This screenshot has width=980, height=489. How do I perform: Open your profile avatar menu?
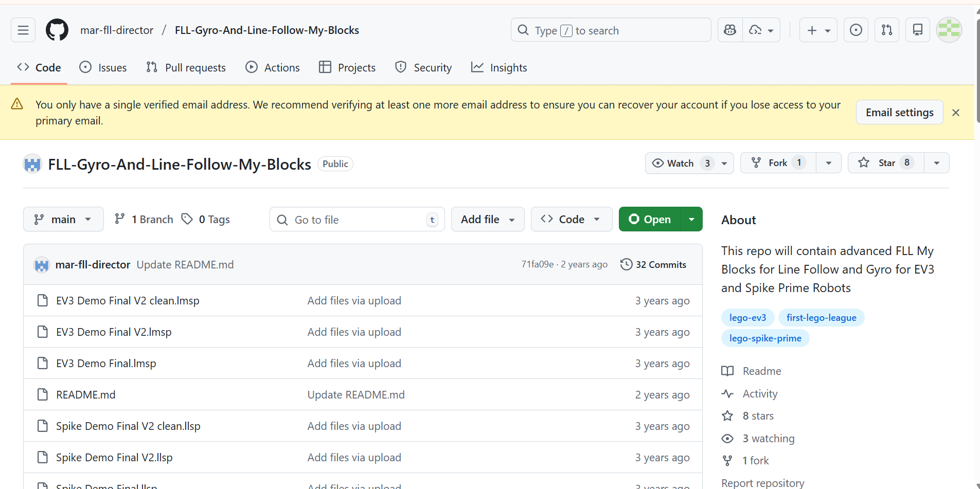point(949,30)
